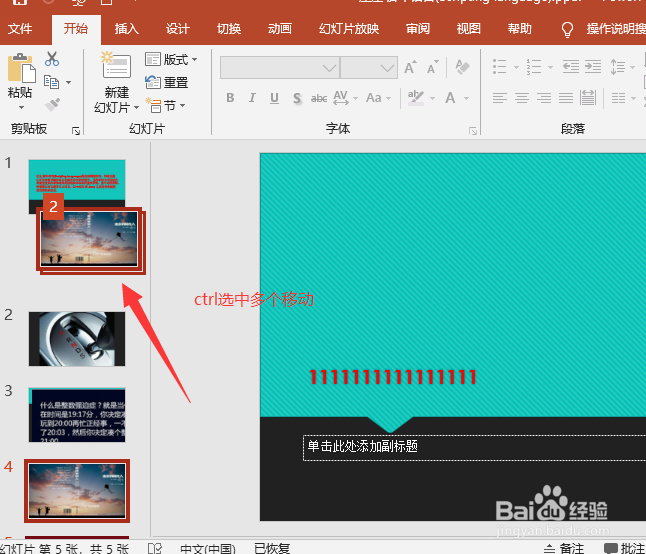Click the Copy icon

tap(51, 82)
